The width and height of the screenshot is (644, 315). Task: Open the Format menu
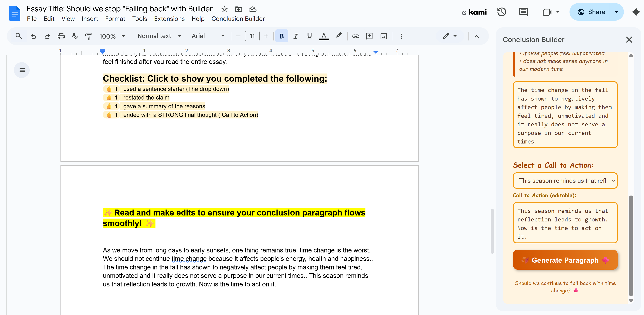(115, 19)
